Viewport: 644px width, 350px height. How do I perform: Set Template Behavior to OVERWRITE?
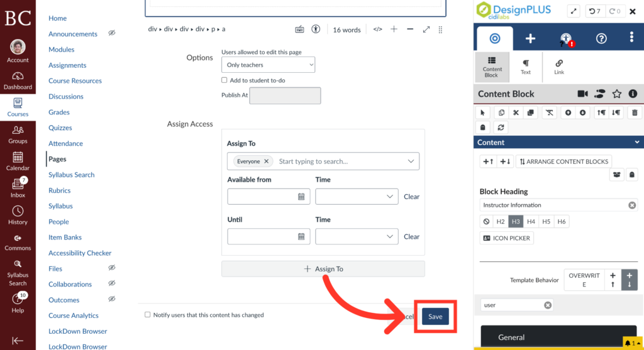click(x=584, y=280)
